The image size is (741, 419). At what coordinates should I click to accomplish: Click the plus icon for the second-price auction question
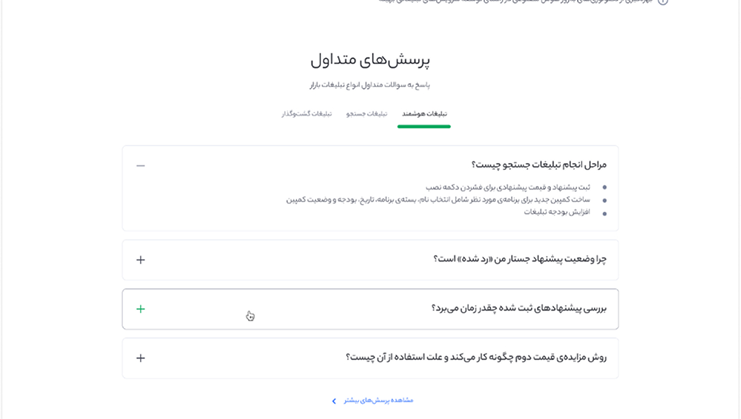point(140,358)
